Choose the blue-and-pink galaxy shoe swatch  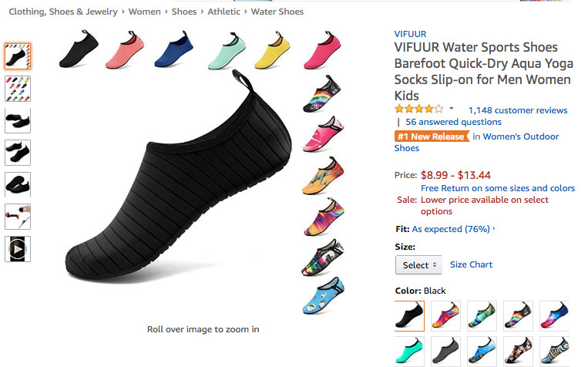[554, 316]
